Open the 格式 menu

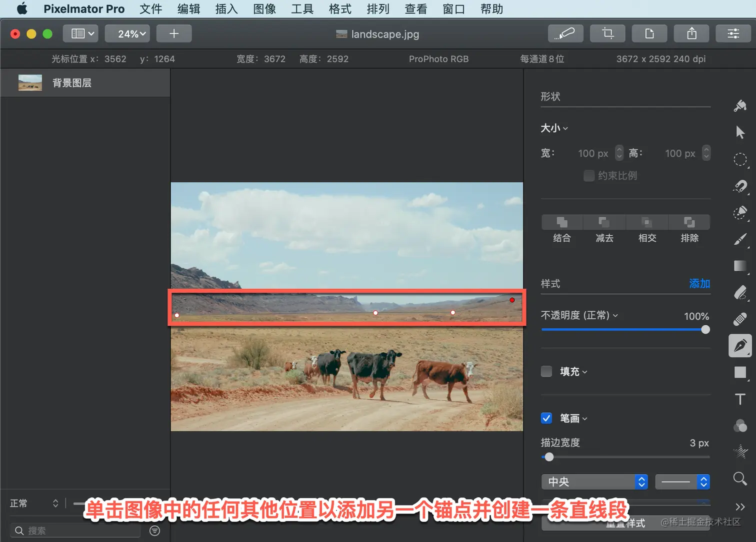pos(340,9)
